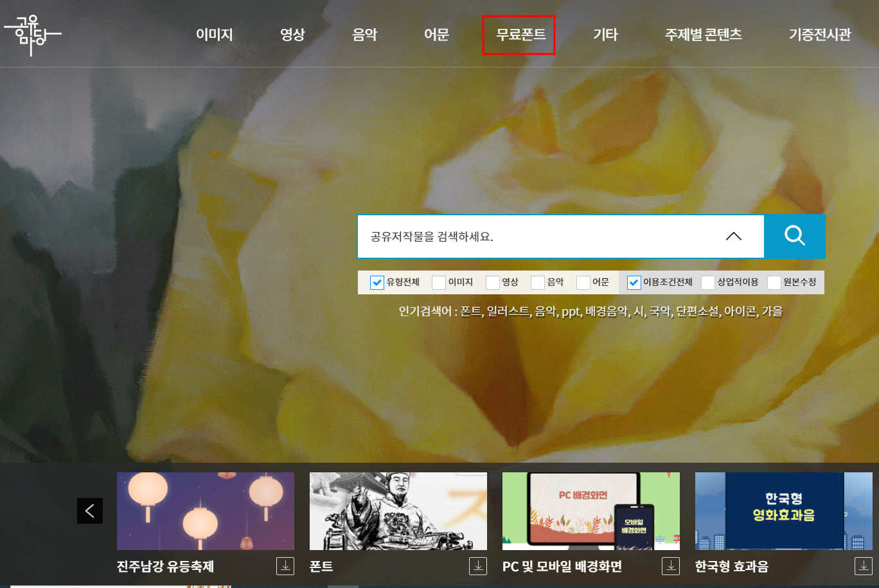Check the 이미지 type checkbox
The height and width of the screenshot is (588, 879).
click(x=439, y=283)
